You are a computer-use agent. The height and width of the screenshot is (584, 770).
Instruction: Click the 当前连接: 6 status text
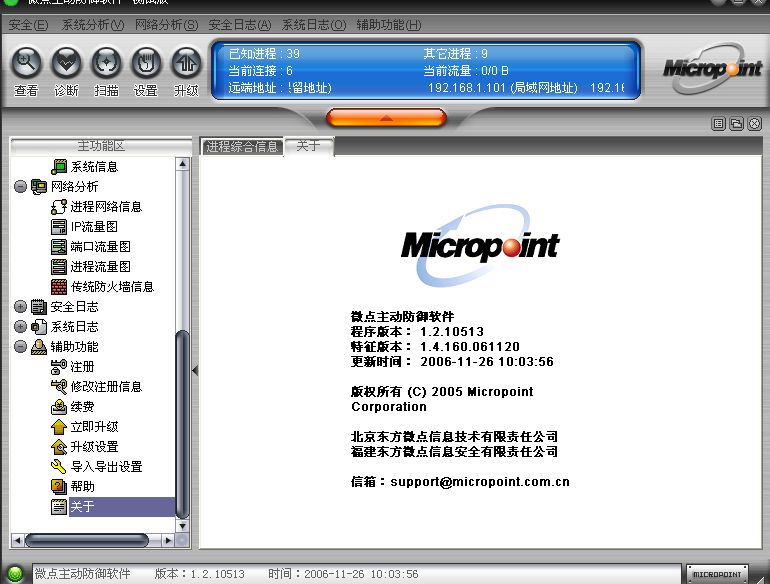260,71
